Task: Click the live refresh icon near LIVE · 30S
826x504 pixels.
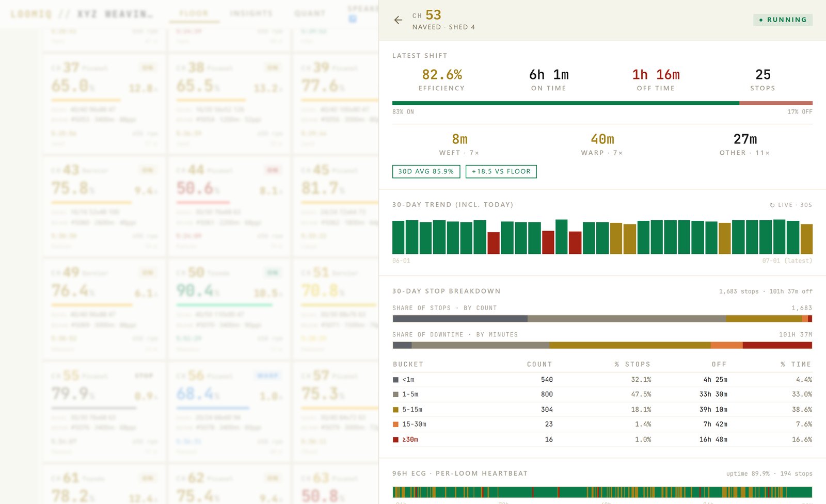Action: click(x=772, y=205)
